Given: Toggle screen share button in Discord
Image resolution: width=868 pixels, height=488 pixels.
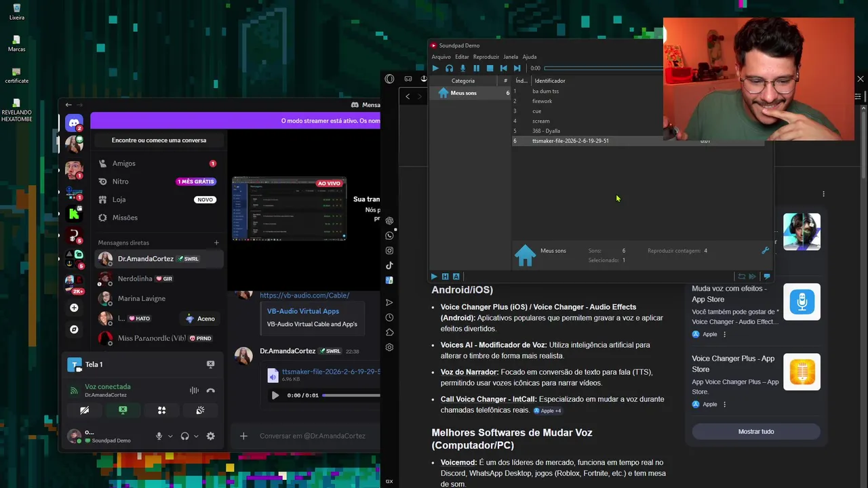Looking at the screenshot, I should [x=123, y=410].
